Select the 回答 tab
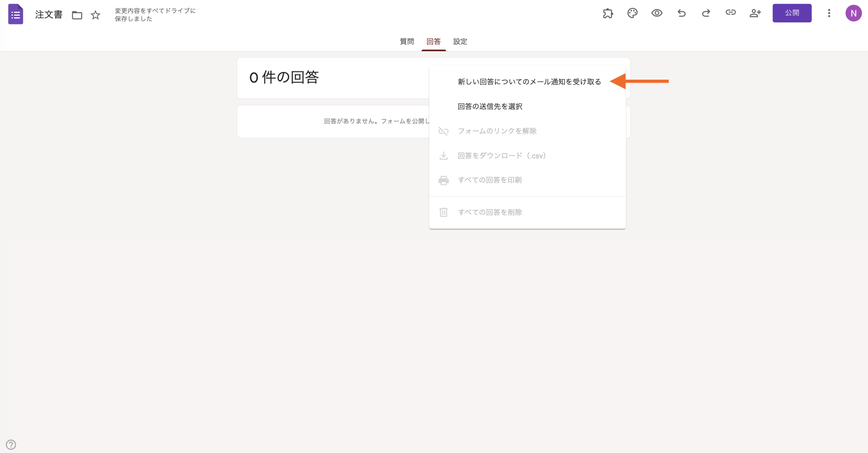The height and width of the screenshot is (453, 868). tap(433, 41)
